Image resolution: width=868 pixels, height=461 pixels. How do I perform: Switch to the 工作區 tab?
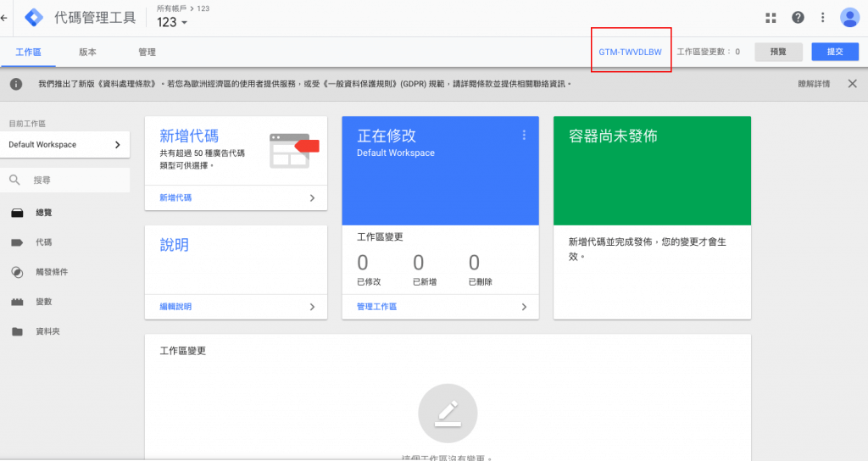(28, 52)
